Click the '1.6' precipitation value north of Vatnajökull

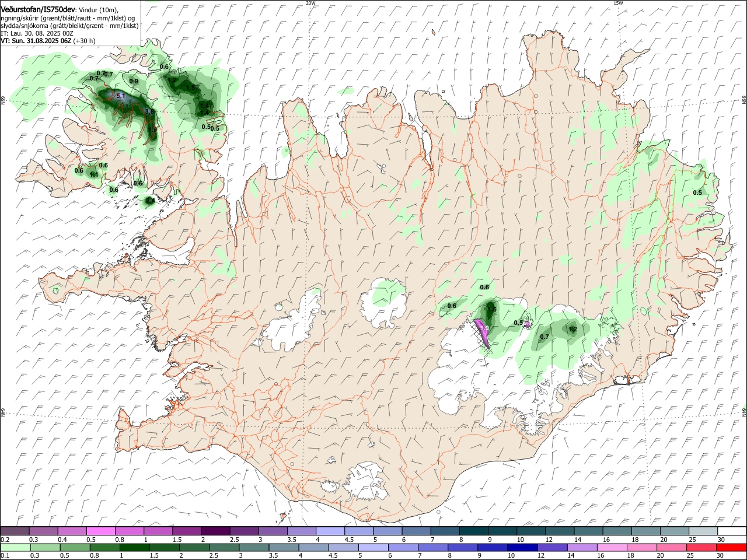coord(491,309)
